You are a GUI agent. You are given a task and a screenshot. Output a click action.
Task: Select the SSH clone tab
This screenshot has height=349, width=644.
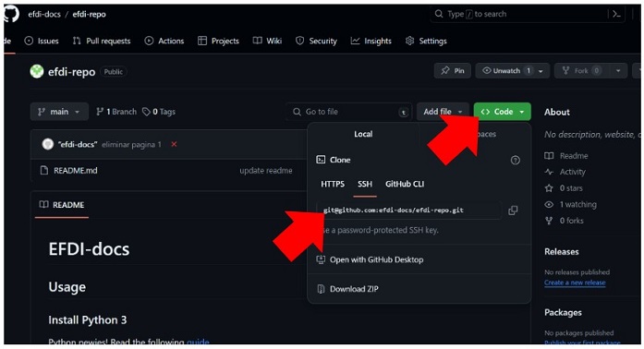coord(365,184)
